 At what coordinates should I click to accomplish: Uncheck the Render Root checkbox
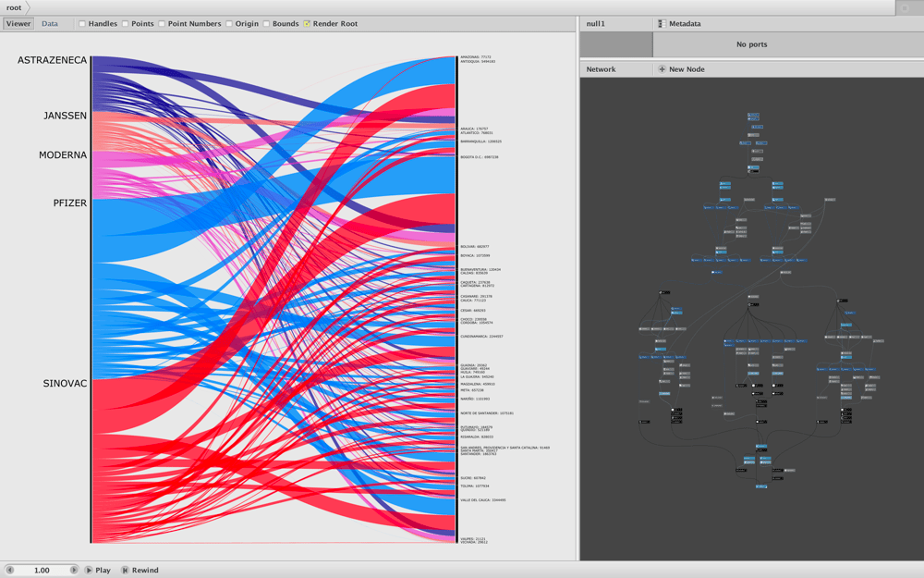307,24
